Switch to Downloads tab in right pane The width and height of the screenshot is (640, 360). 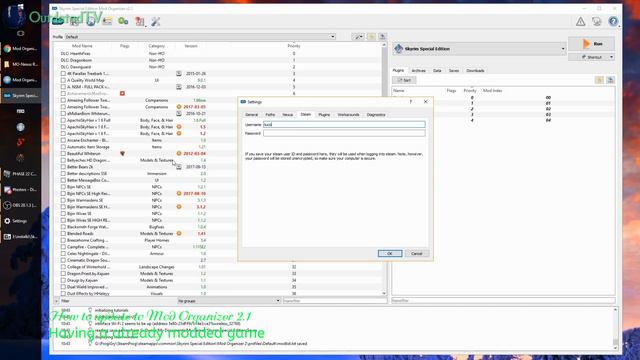click(x=475, y=71)
